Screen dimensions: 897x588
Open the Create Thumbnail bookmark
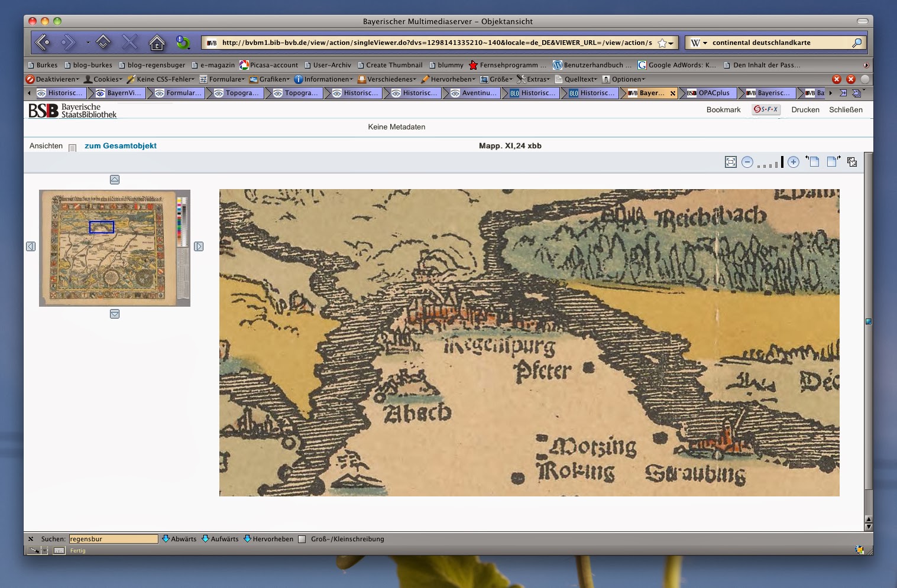390,65
